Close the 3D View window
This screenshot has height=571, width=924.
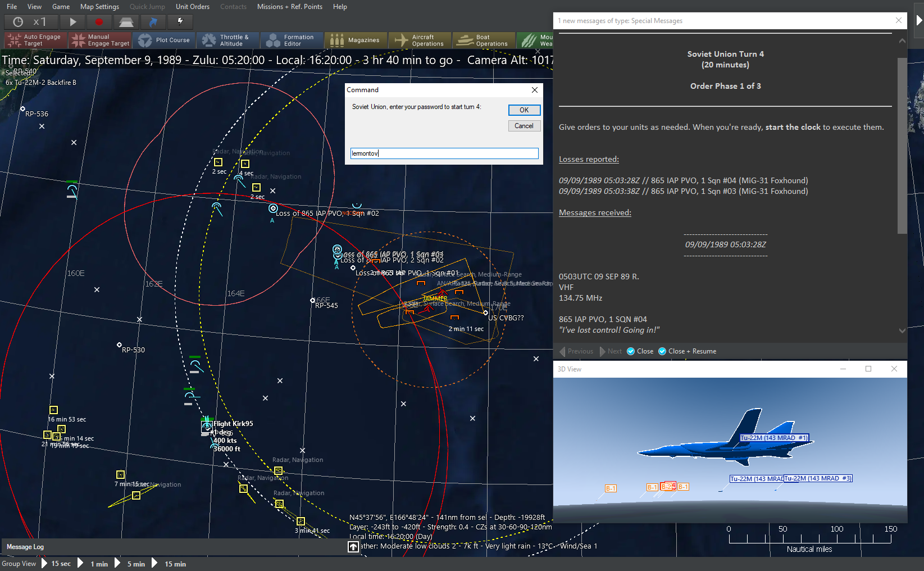(894, 369)
